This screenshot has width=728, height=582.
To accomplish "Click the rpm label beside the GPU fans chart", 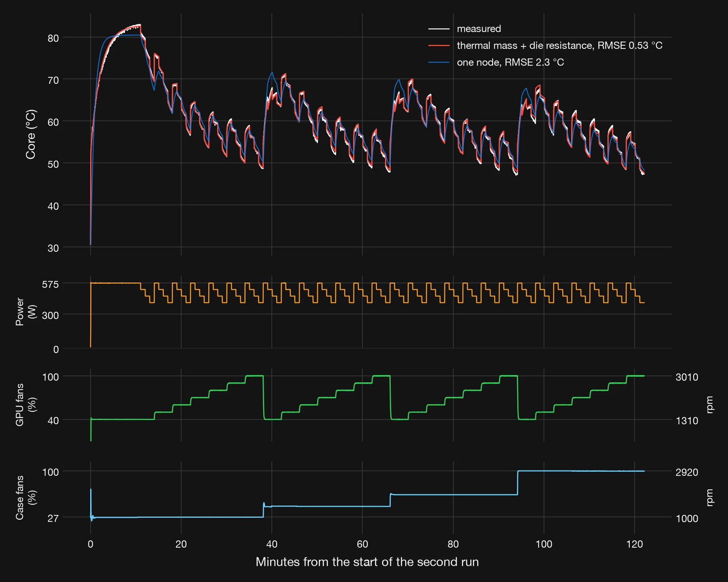I will (x=709, y=405).
